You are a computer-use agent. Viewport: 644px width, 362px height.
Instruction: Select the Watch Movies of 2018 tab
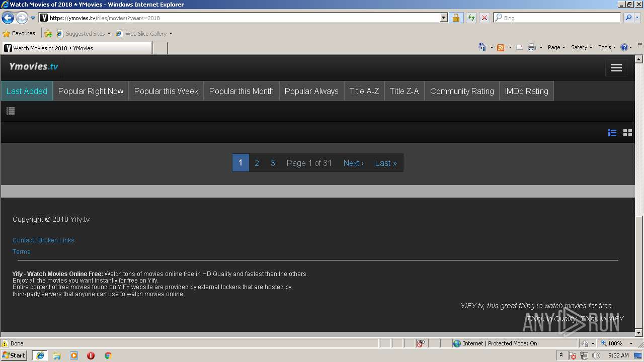pos(76,48)
